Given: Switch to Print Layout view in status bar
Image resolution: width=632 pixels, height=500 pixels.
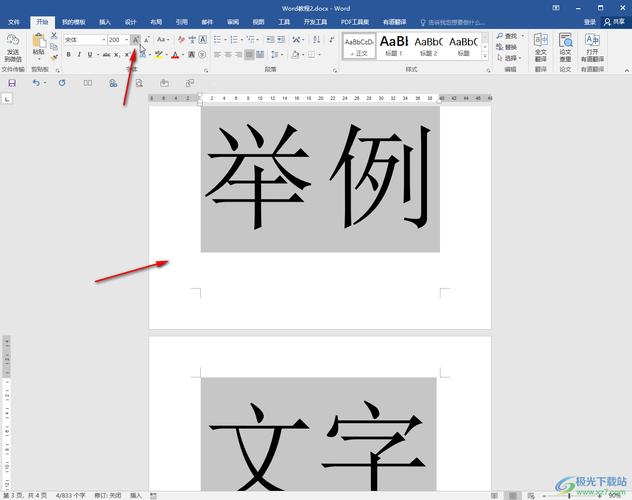Looking at the screenshot, I should pyautogui.click(x=513, y=496).
